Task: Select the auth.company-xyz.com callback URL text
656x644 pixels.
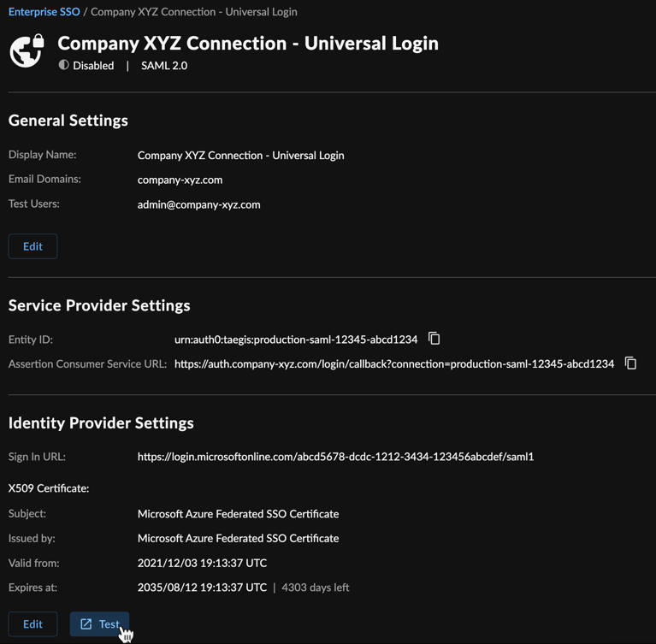Action: click(x=394, y=363)
